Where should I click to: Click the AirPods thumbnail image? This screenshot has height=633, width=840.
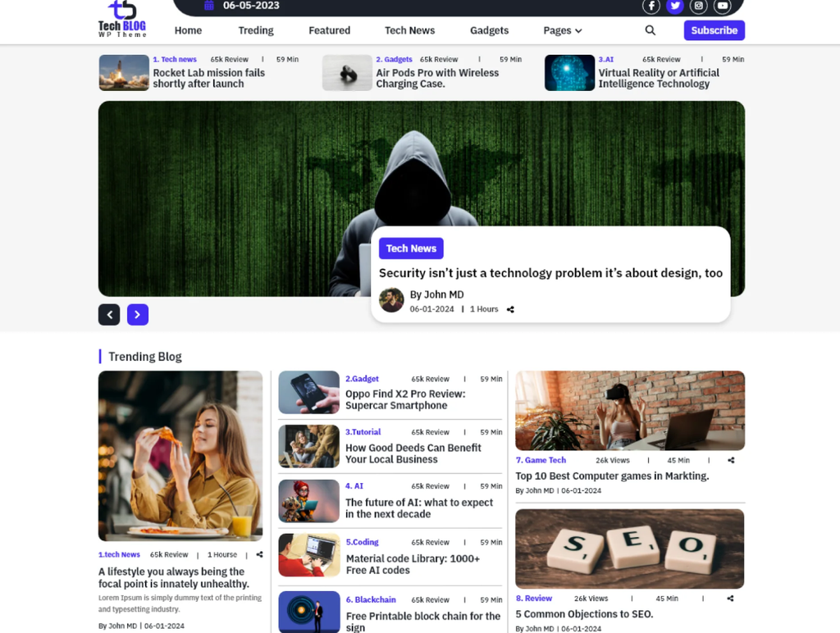[x=347, y=73]
